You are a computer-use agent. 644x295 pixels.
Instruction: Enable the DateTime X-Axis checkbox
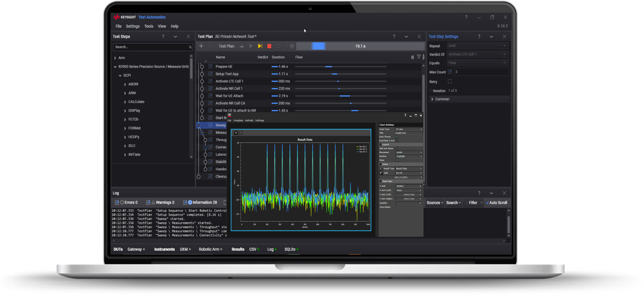397,140
